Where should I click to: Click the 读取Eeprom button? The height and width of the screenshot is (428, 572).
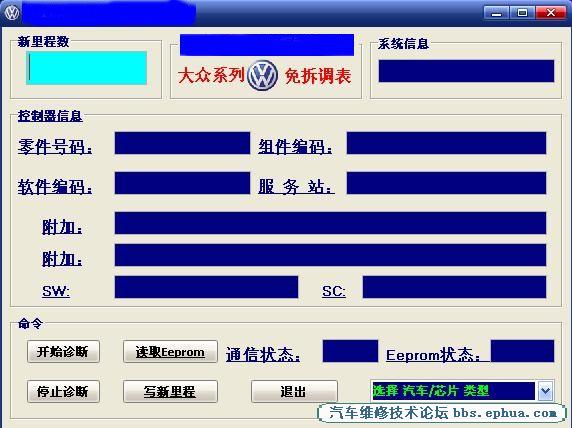170,352
